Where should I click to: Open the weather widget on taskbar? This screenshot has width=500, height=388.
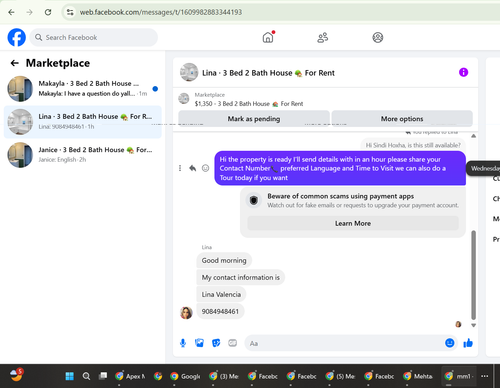(x=16, y=375)
